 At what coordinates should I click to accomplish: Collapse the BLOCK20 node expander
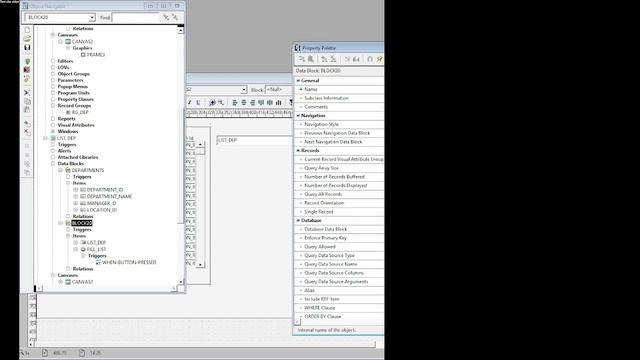click(60, 223)
